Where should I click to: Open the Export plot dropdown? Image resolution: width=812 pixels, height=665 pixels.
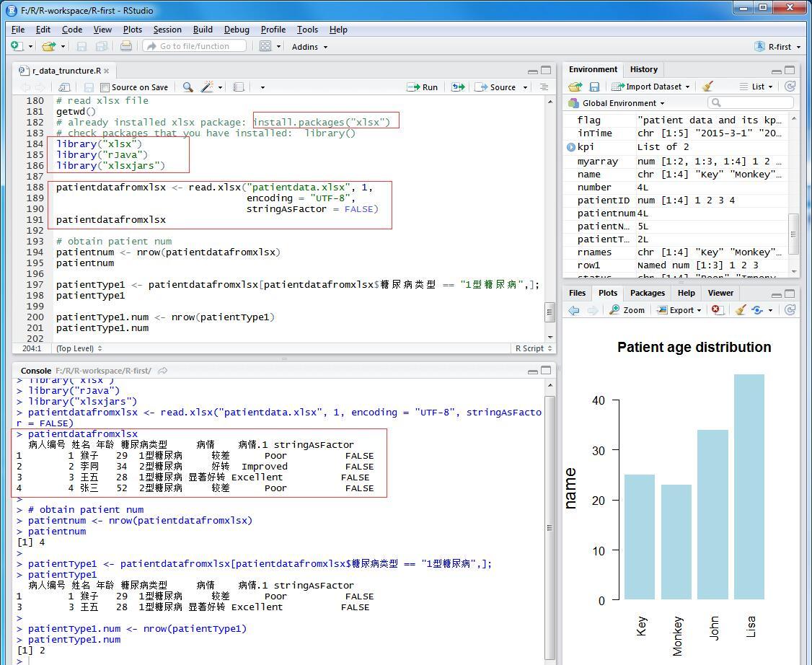tap(679, 310)
